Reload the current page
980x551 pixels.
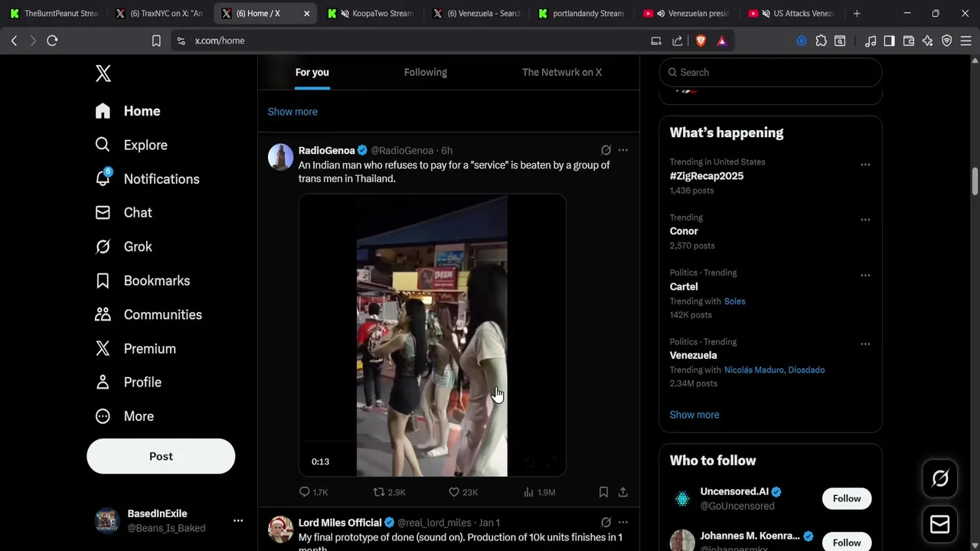52,41
